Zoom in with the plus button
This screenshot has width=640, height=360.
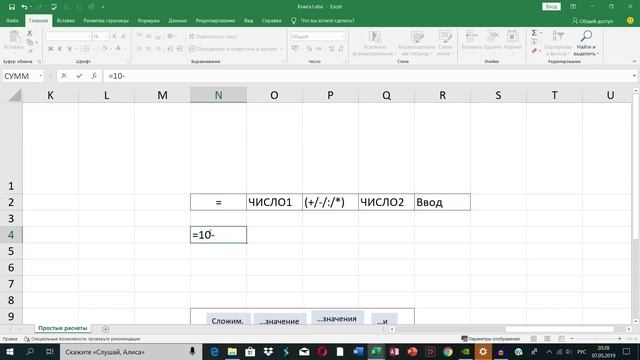pos(620,339)
